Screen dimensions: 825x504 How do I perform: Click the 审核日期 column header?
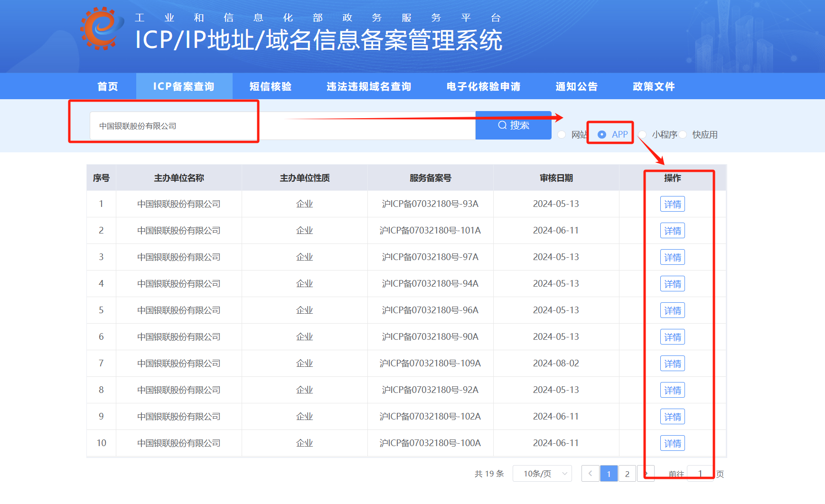[x=556, y=178]
